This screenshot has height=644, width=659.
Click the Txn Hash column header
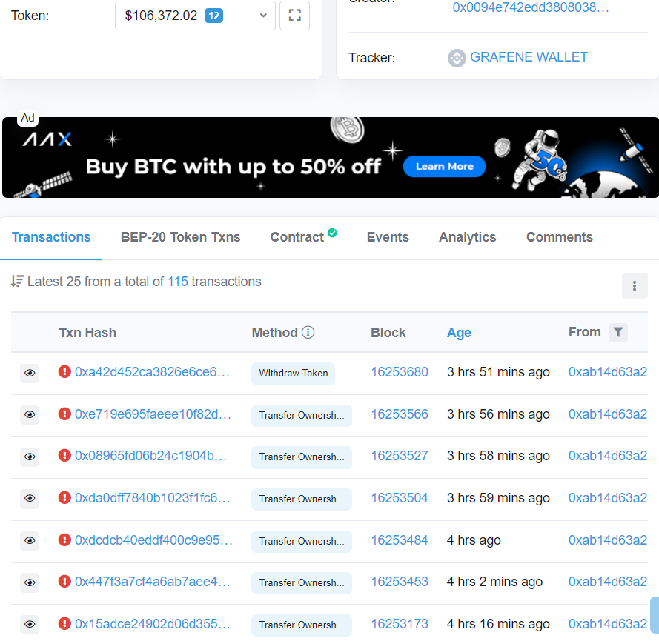[x=87, y=333]
